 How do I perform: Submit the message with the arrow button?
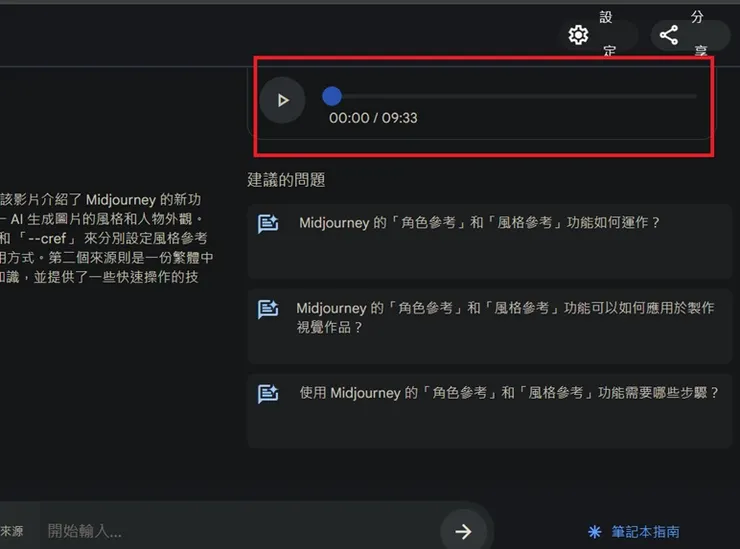coord(463,532)
